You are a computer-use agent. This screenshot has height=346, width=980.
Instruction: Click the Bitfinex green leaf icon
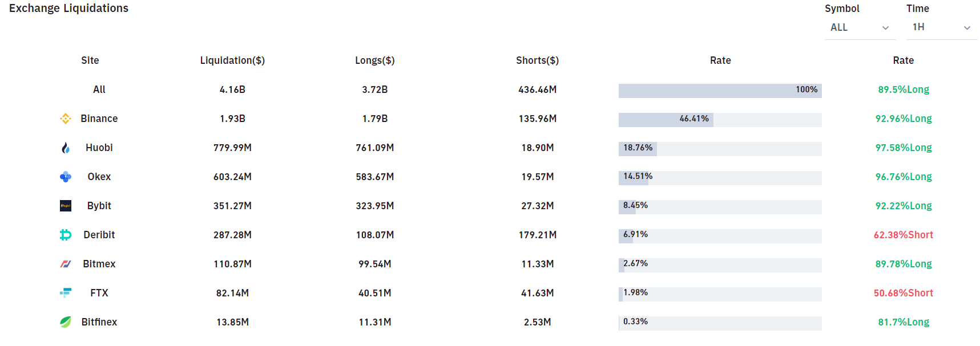click(x=66, y=322)
